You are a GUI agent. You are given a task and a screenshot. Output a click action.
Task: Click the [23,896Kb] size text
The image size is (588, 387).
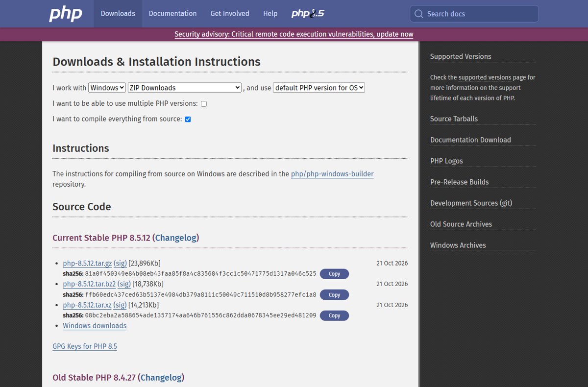145,263
